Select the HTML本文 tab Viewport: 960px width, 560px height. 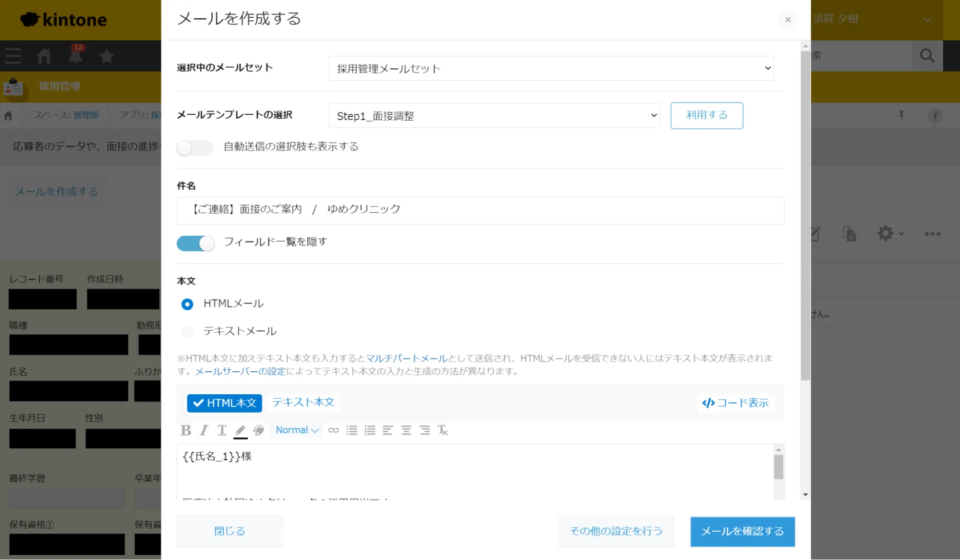[x=225, y=403]
